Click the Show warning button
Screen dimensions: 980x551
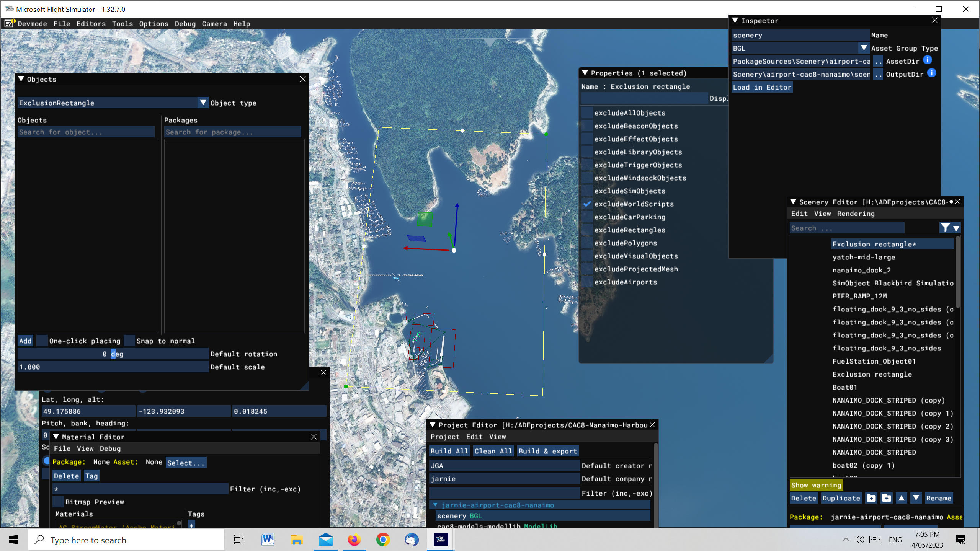click(816, 485)
